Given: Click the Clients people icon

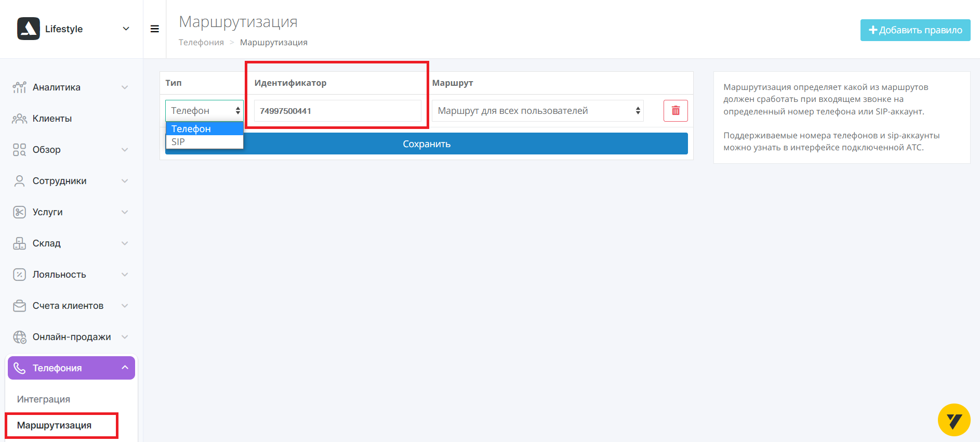Looking at the screenshot, I should (x=19, y=119).
